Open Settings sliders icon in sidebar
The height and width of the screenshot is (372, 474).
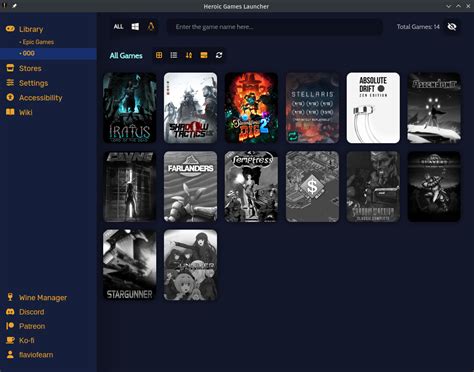click(x=10, y=83)
